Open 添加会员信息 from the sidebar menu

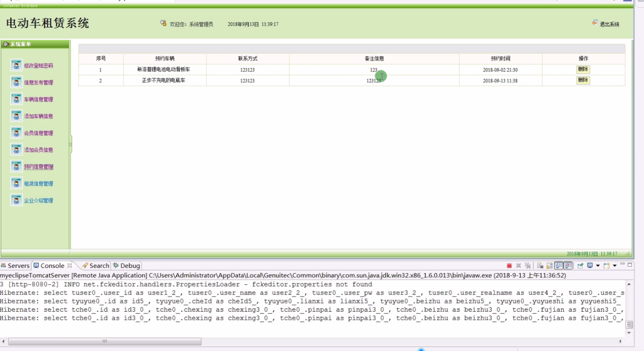pyautogui.click(x=38, y=150)
